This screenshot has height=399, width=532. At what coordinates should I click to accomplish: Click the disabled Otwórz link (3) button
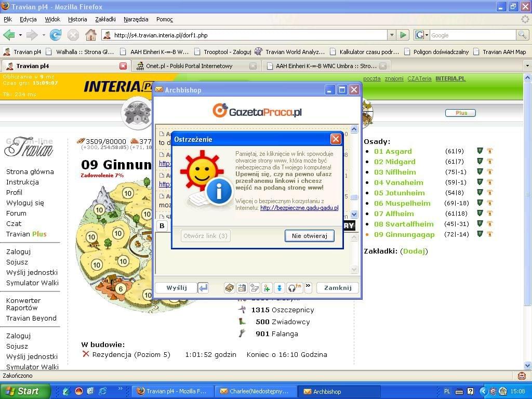pyautogui.click(x=206, y=236)
